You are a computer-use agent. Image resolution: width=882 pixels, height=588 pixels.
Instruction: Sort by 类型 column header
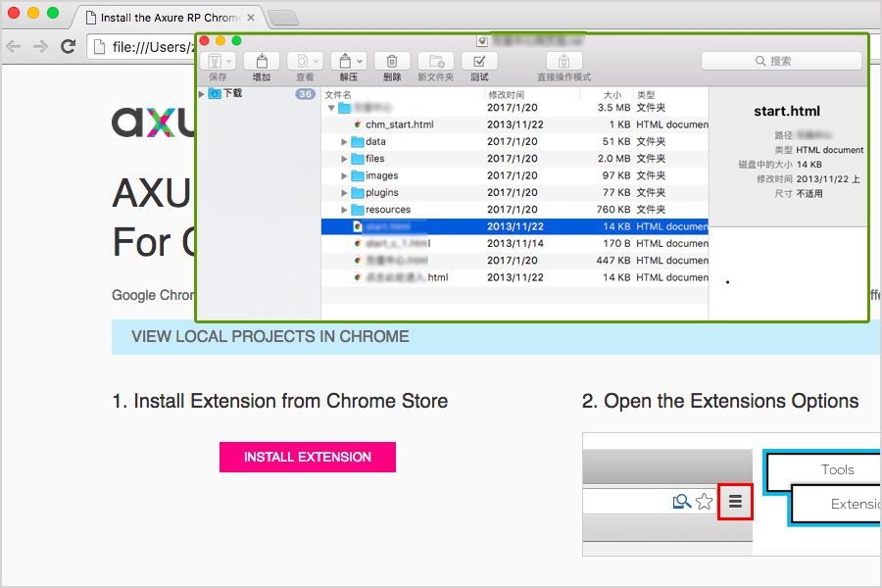click(646, 94)
